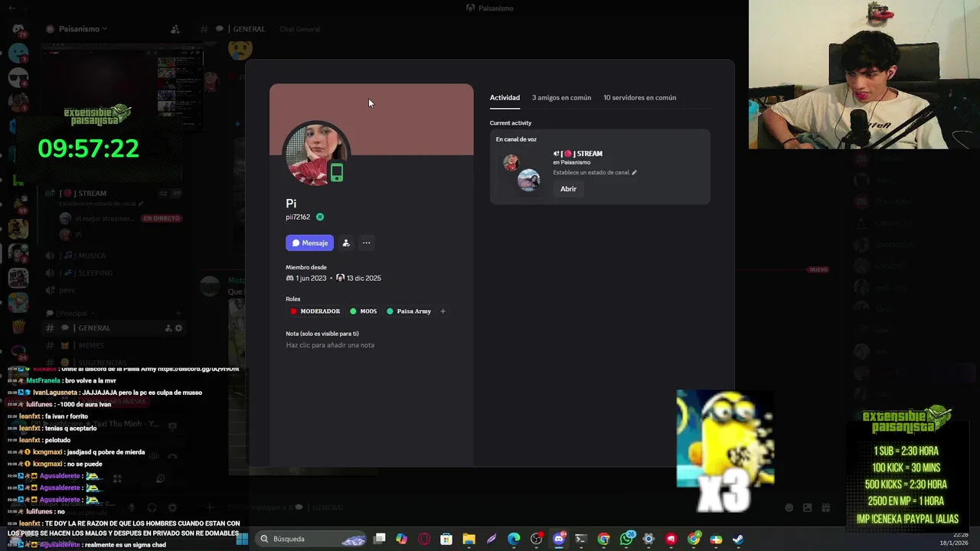Click the EN DIRECTO live badge
Viewport: 980px width, 551px height.
point(161,219)
